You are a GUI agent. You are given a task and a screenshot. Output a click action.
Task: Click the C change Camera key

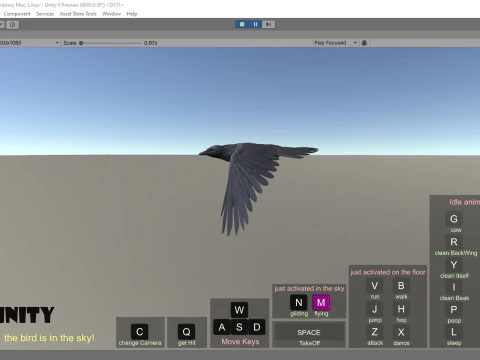139,332
